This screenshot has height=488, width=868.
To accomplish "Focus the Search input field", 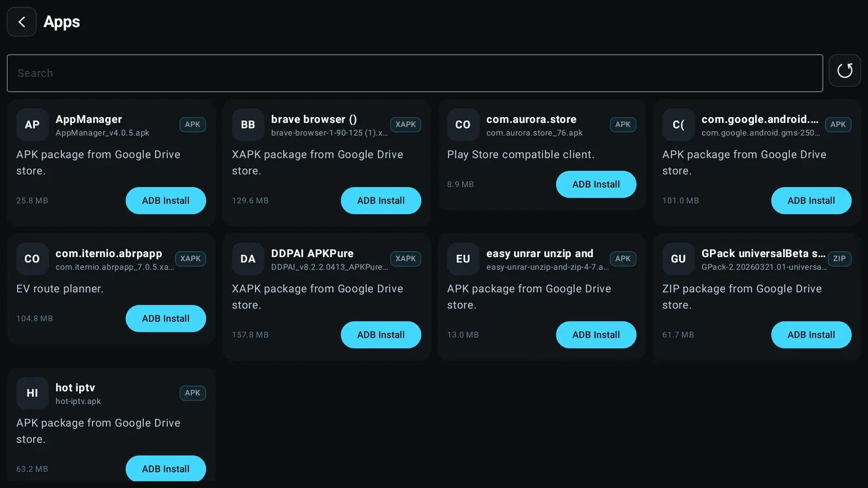I will [414, 73].
